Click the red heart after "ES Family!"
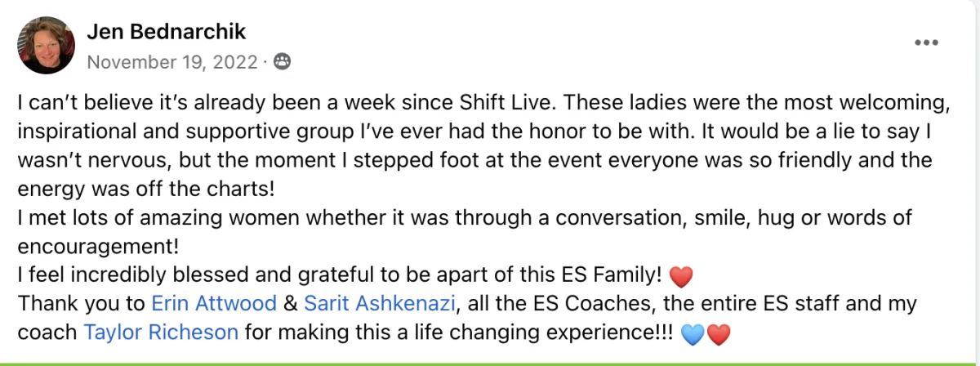Image resolution: width=980 pixels, height=366 pixels. [680, 277]
